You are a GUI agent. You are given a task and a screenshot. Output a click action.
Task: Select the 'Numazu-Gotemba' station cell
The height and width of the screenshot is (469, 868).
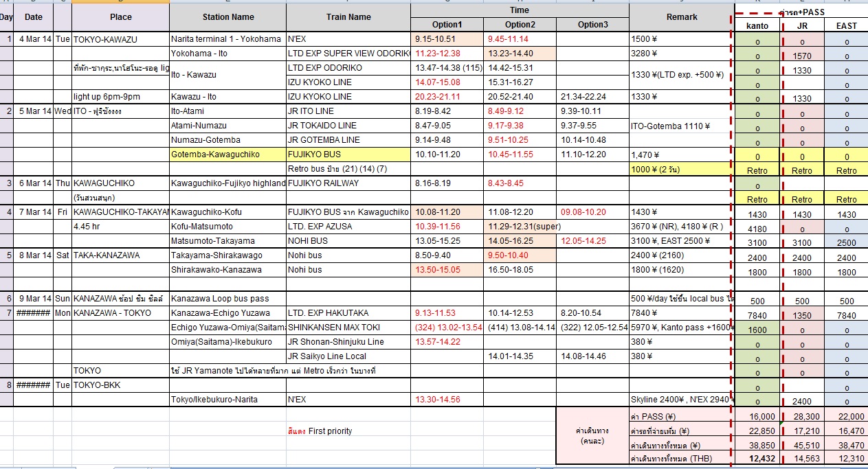(228, 140)
